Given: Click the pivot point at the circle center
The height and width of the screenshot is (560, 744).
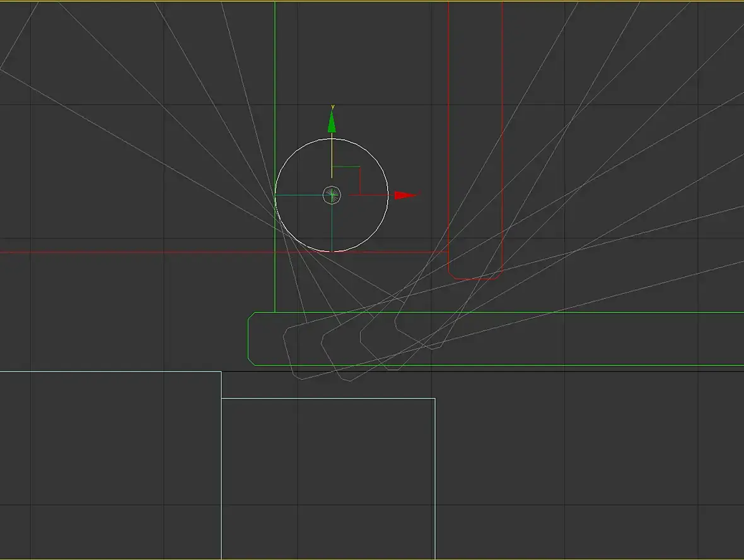Looking at the screenshot, I should tap(332, 195).
